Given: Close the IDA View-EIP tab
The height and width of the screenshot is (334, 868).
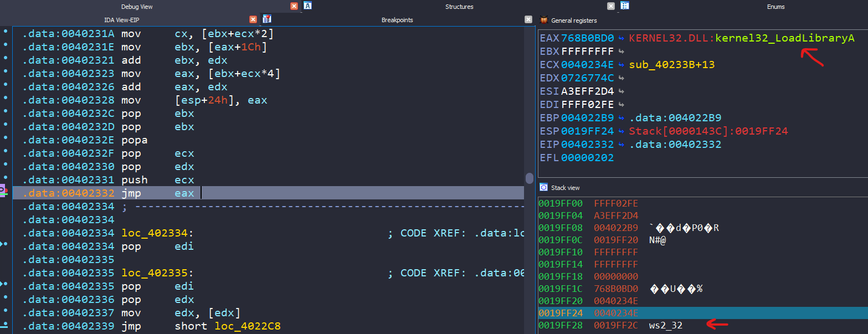Looking at the screenshot, I should pyautogui.click(x=253, y=19).
